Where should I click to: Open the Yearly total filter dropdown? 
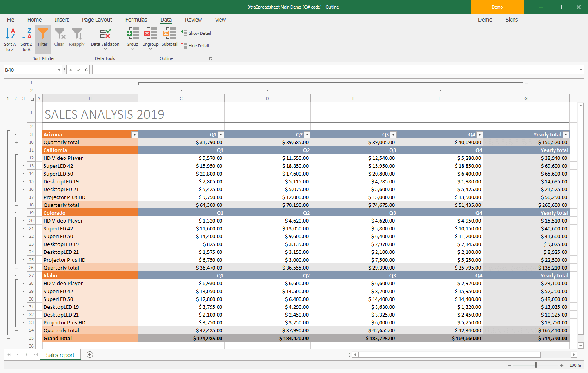pos(566,134)
